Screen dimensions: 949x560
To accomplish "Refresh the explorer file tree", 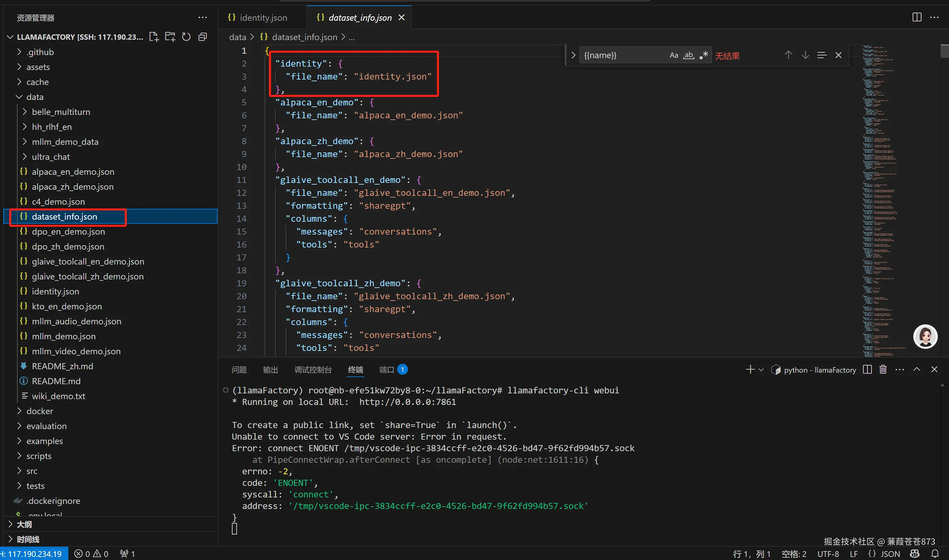I will click(x=186, y=37).
